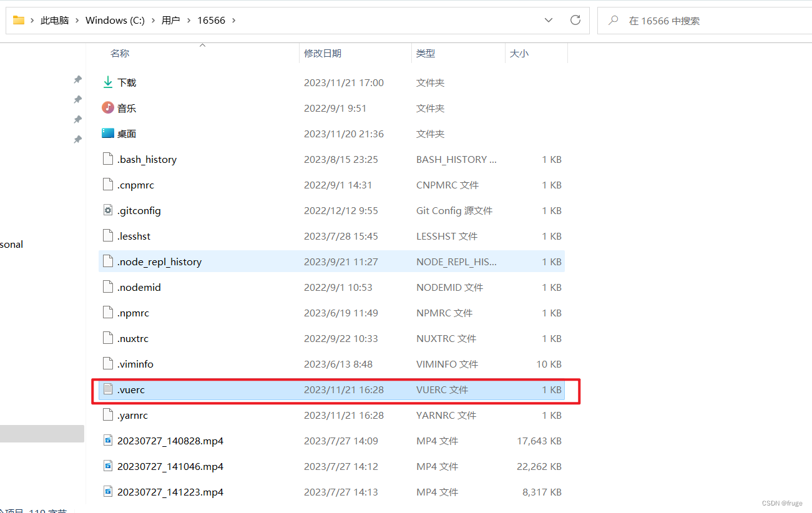Click the 16566 breadcrumb segment
The height and width of the screenshot is (513, 812).
pyautogui.click(x=211, y=20)
